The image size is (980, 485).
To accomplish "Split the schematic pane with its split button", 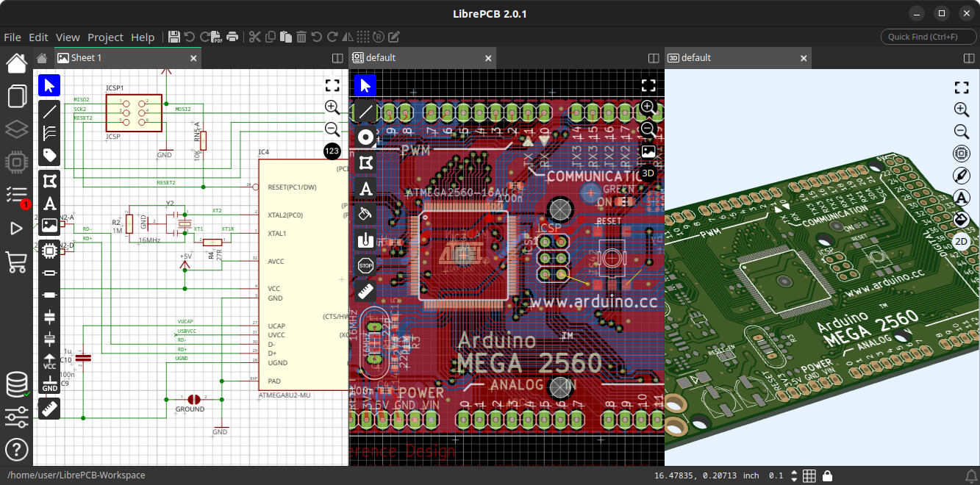I will tap(337, 58).
